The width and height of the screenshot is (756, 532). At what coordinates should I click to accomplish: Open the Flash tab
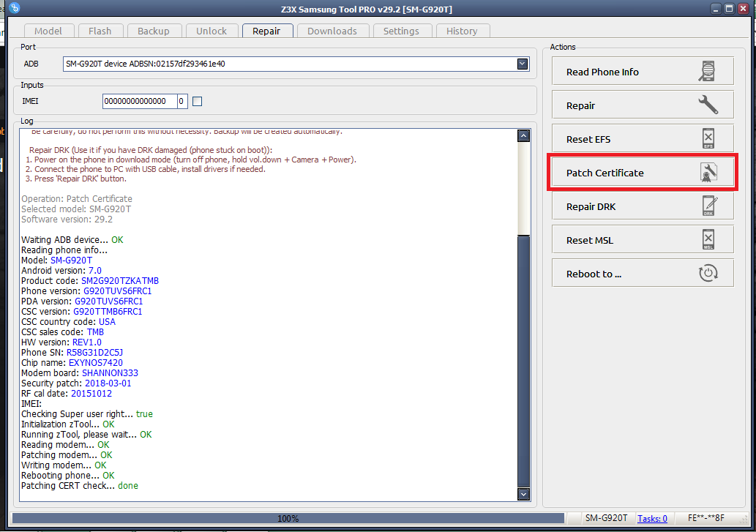[100, 31]
